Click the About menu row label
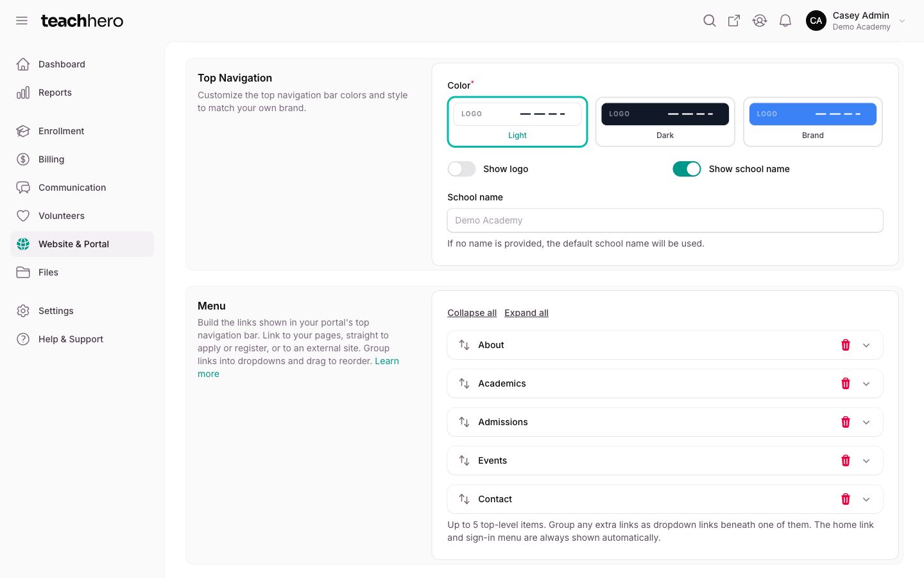This screenshot has width=924, height=578. [491, 345]
